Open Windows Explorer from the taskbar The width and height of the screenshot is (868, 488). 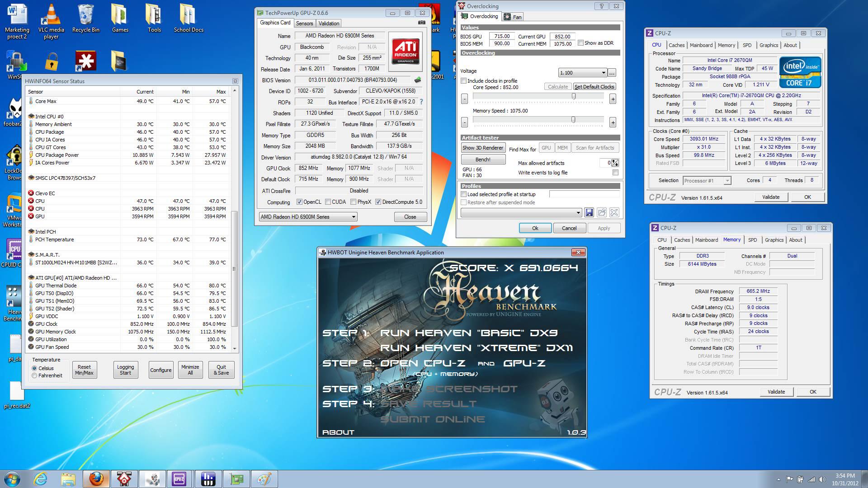[68, 479]
